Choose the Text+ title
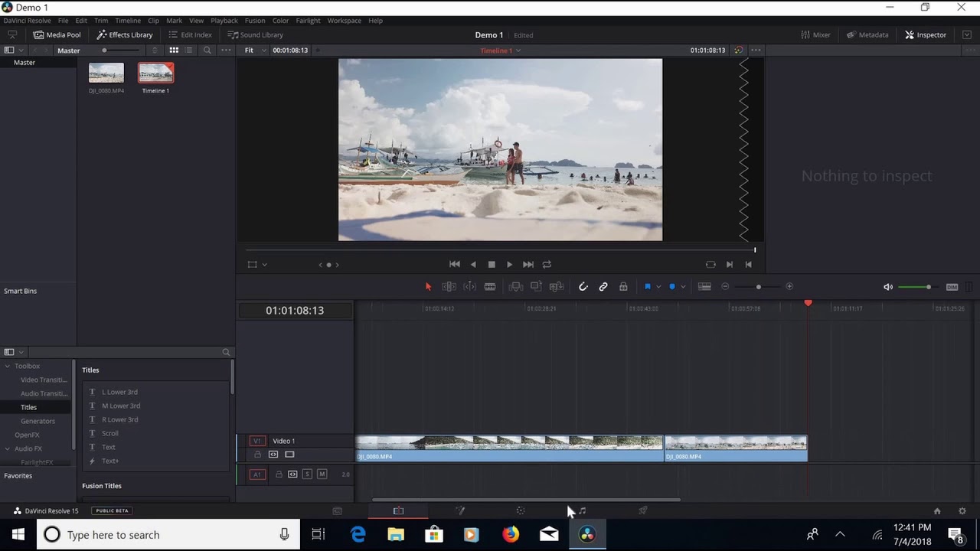This screenshot has width=980, height=551. point(110,461)
